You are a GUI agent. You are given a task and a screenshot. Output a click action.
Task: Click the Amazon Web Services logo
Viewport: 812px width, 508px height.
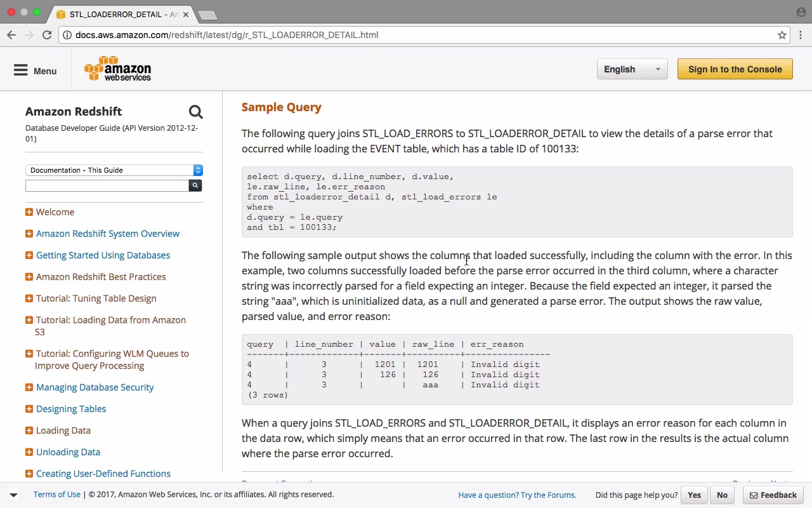click(x=118, y=69)
